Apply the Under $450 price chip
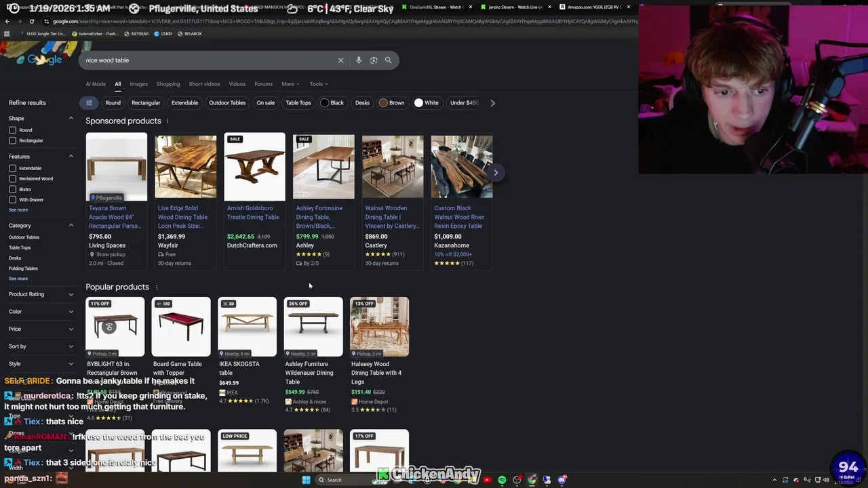868x488 pixels. tap(464, 103)
